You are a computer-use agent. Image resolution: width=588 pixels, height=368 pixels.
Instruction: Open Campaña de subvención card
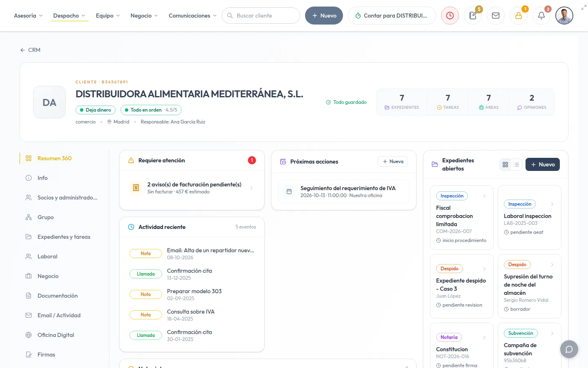point(530,346)
